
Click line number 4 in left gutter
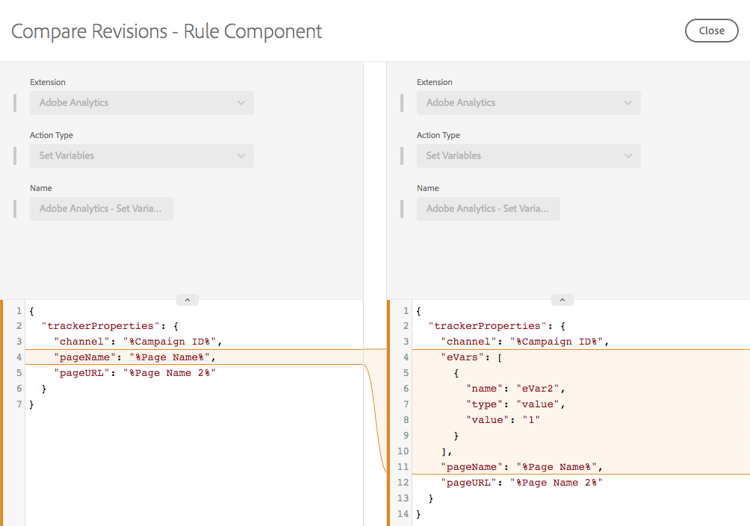click(19, 357)
